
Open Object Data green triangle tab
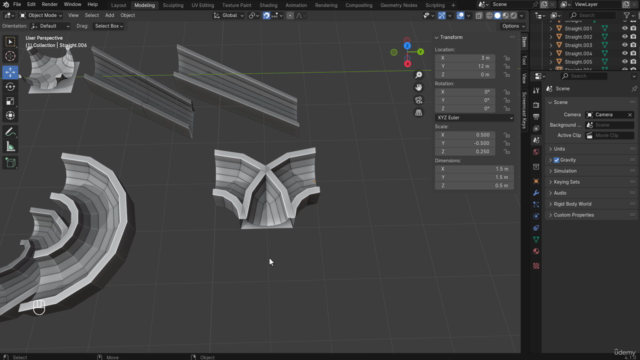point(536,239)
